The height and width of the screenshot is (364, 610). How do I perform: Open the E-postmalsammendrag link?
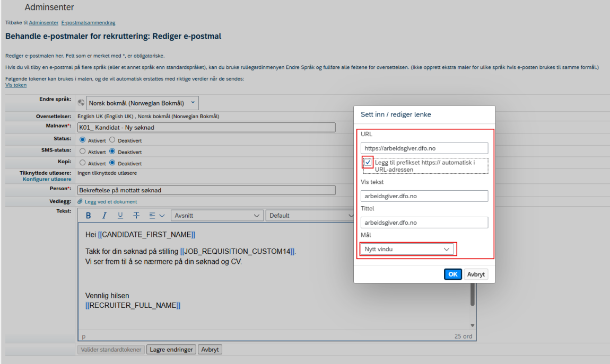88,23
